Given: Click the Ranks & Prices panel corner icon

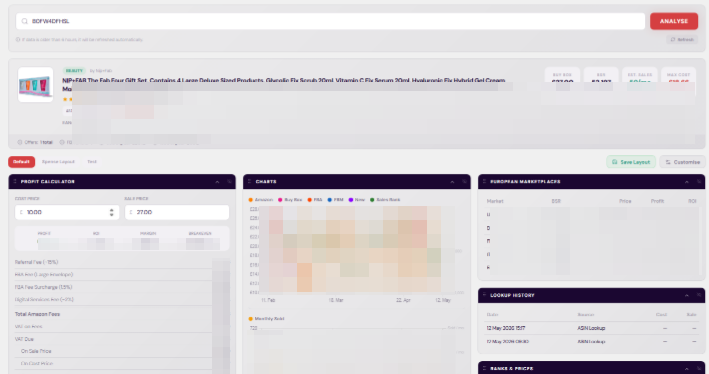Looking at the screenshot, I should [699, 369].
